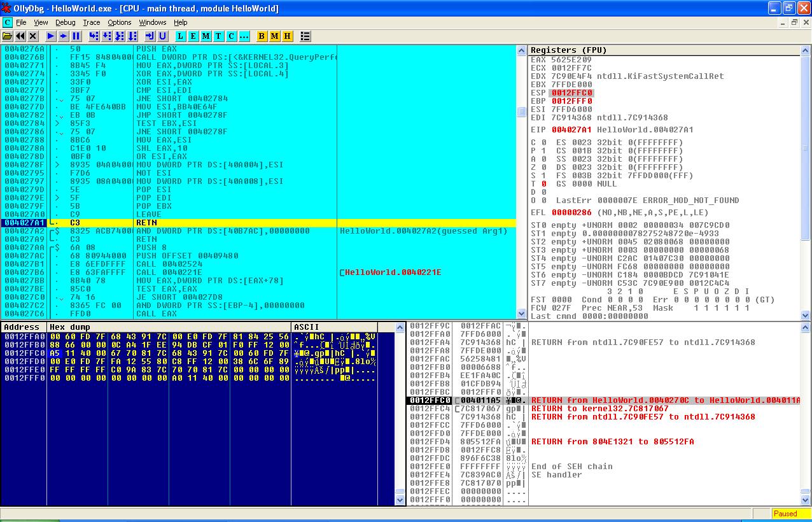Click the CPU window C icon in menu bar
The height and width of the screenshot is (522, 812).
pyautogui.click(x=7, y=22)
